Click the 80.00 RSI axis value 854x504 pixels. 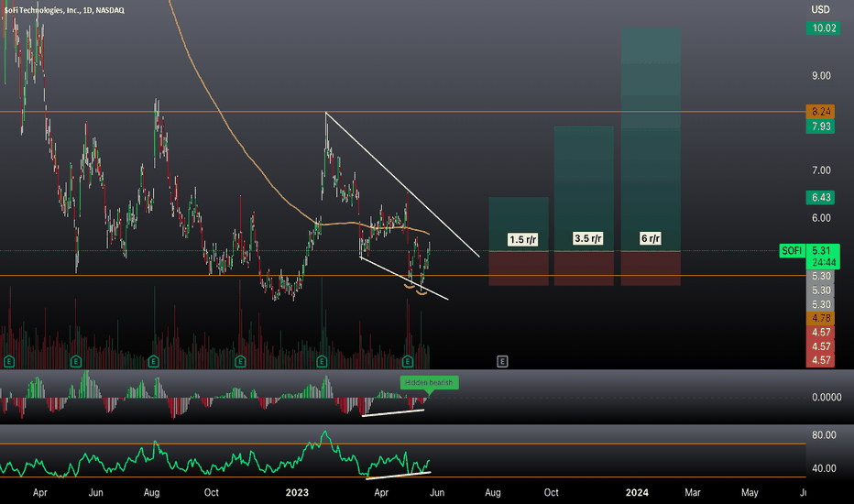tap(824, 434)
